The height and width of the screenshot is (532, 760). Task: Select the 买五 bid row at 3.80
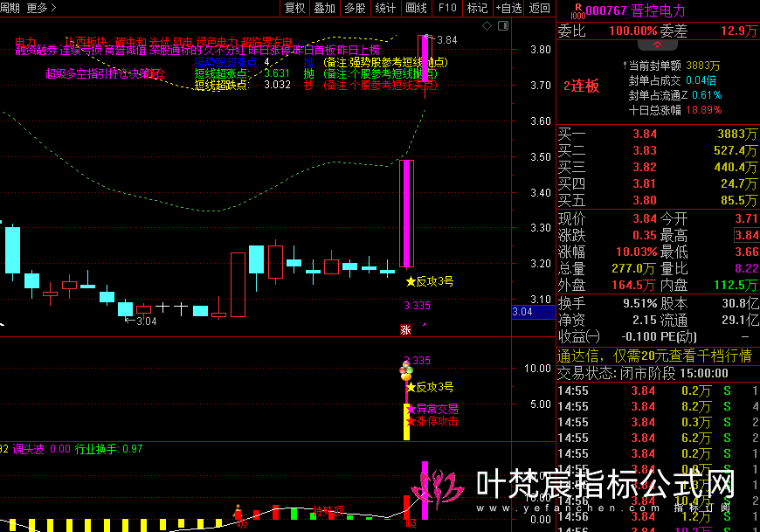(658, 200)
